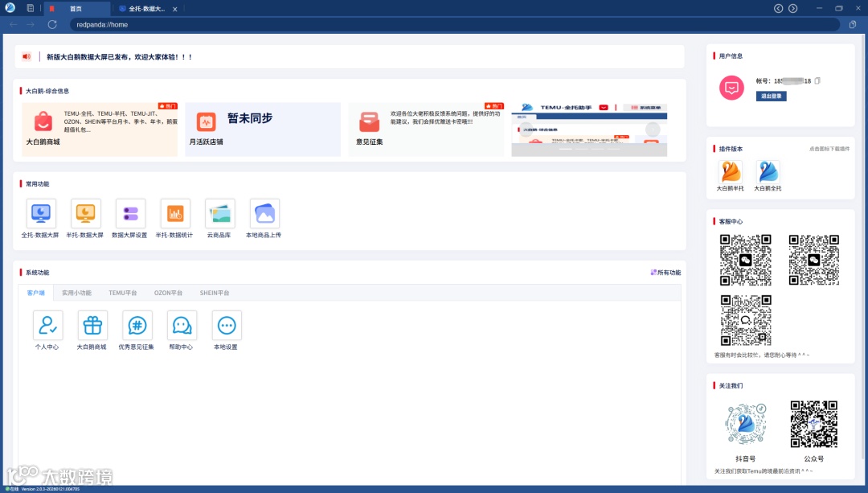Open 数据大屏设置 icon
The image size is (868, 493).
coord(131,213)
